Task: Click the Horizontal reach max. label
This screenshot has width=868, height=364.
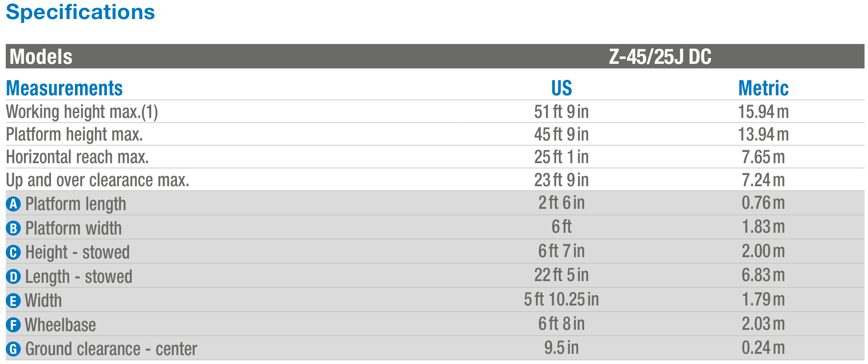Action: click(78, 157)
